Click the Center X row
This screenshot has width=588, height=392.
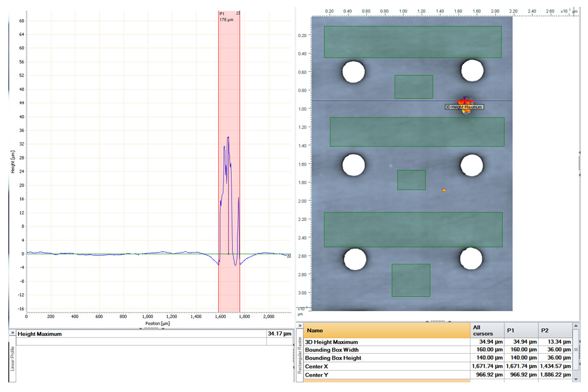[386, 366]
